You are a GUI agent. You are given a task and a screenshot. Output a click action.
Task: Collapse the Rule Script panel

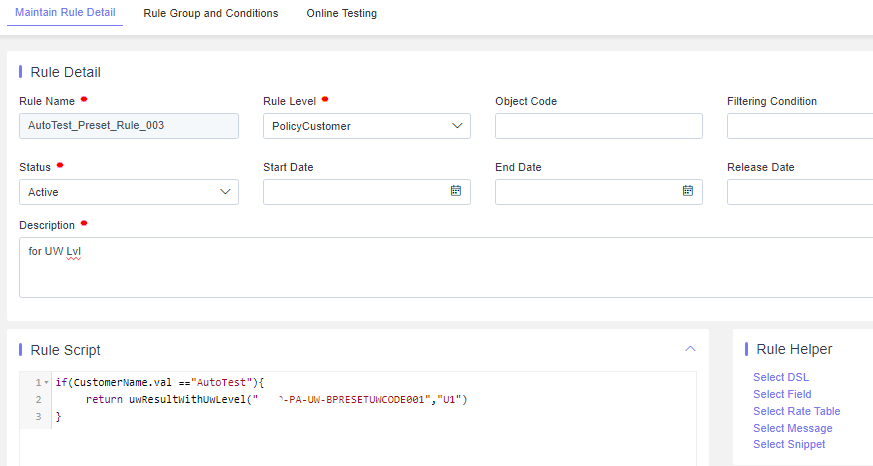click(690, 349)
